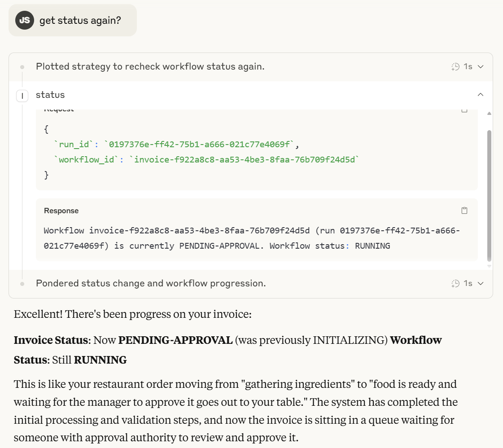Click clock icon beside Pondered status row
Viewport: 503px width, 448px height.
[x=455, y=283]
